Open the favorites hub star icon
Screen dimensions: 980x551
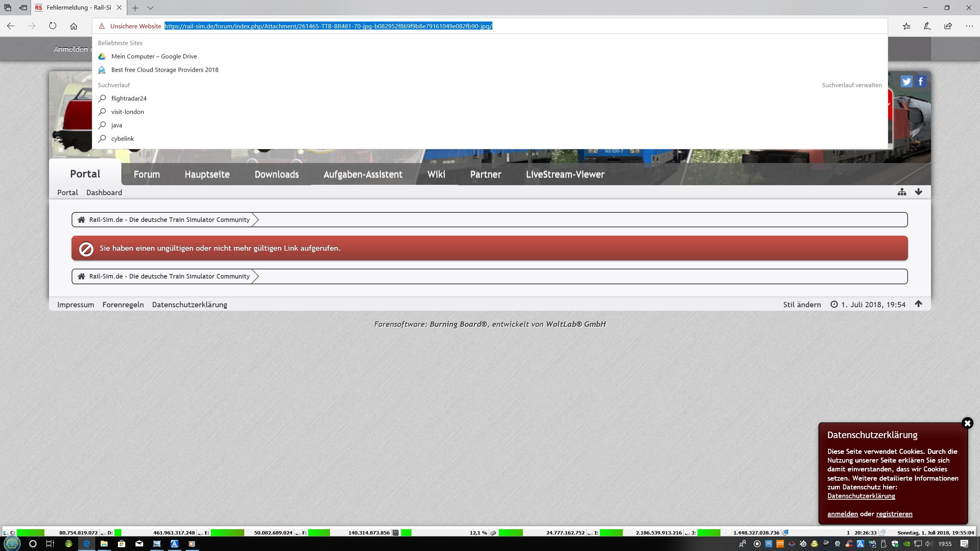click(x=906, y=26)
